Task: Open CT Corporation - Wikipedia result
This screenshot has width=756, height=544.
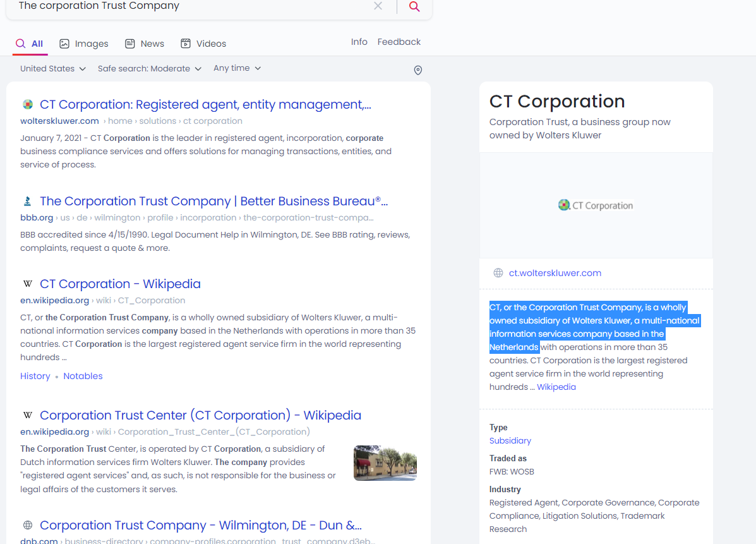Action: point(120,284)
